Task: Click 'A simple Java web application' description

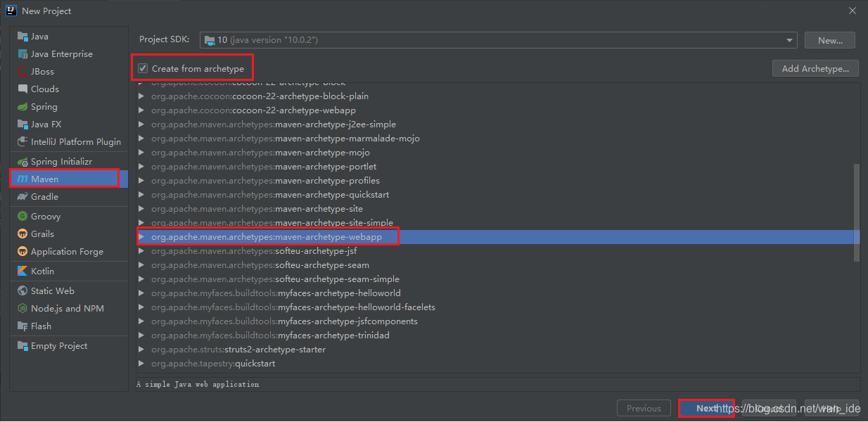Action: point(198,385)
